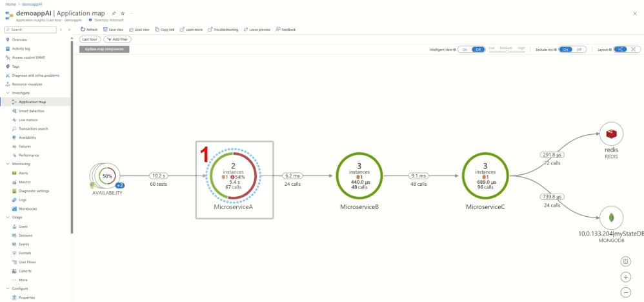Select the hierarchical layout option
The height and width of the screenshot is (302, 644).
pos(621,49)
